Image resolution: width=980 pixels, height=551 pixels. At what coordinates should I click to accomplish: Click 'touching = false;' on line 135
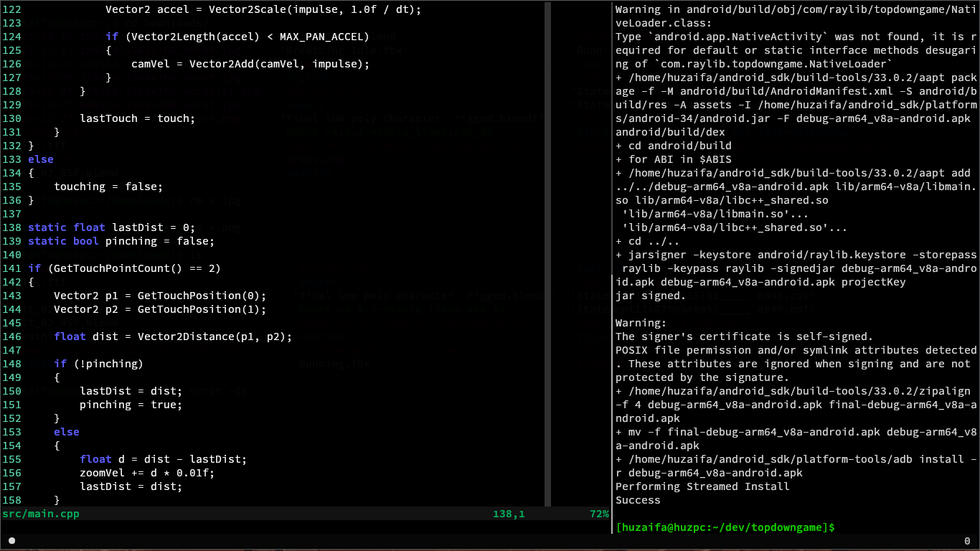tap(108, 187)
